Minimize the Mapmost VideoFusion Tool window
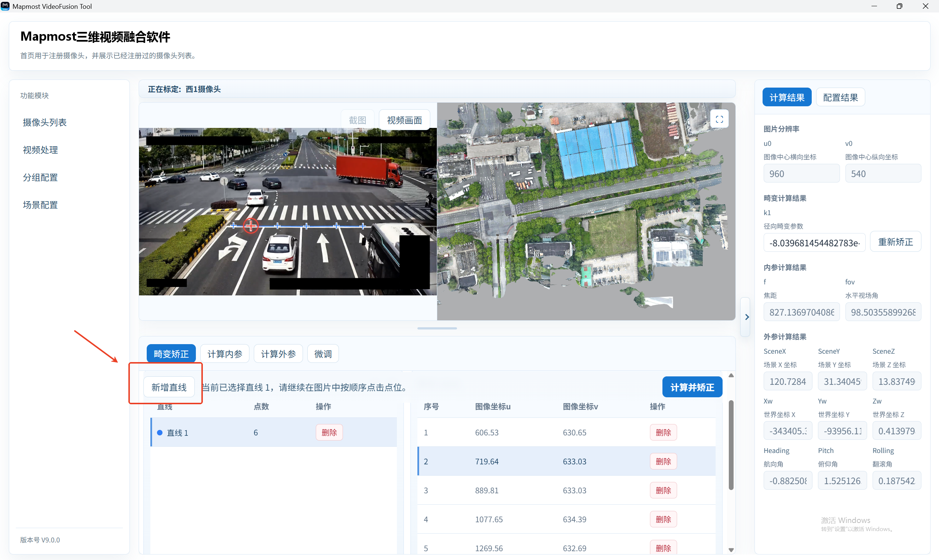The width and height of the screenshot is (939, 560). pos(874,6)
